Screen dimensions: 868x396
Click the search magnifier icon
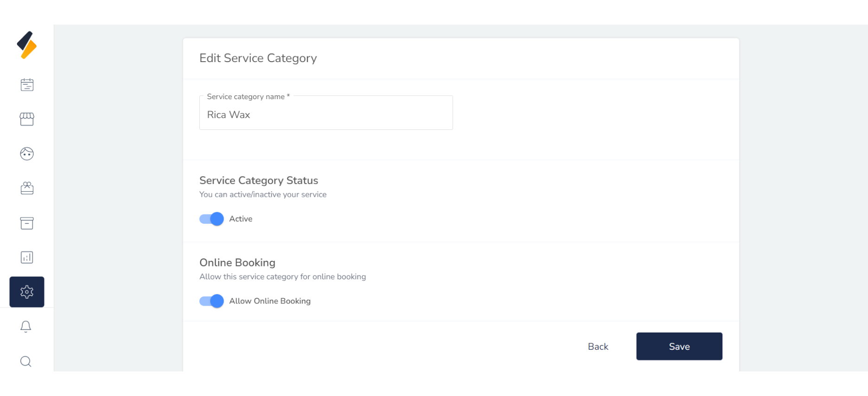pos(26,361)
